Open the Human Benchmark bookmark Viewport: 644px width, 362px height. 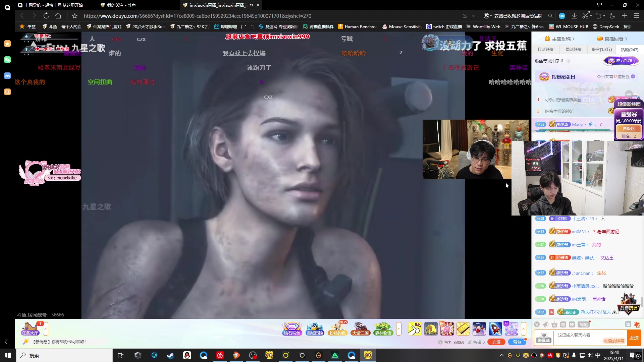[x=358, y=26]
